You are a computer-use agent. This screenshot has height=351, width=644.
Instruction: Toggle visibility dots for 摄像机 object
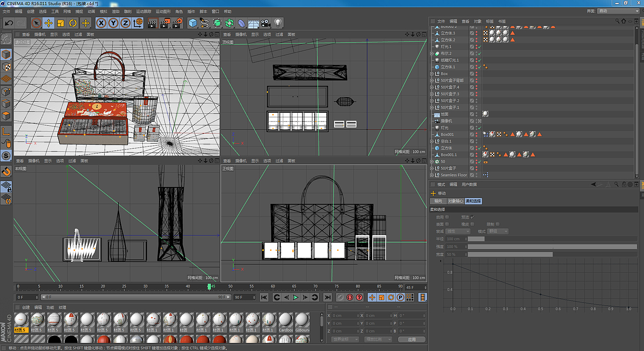click(x=476, y=121)
